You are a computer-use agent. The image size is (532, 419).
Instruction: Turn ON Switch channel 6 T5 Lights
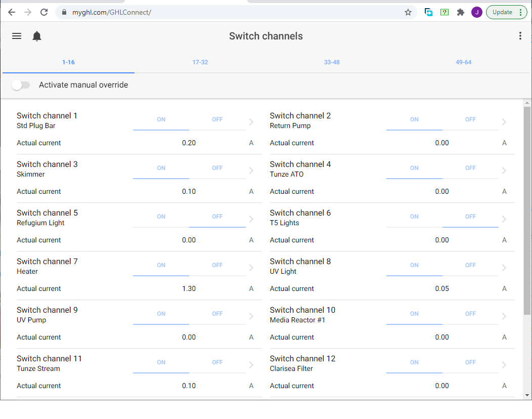coord(414,217)
